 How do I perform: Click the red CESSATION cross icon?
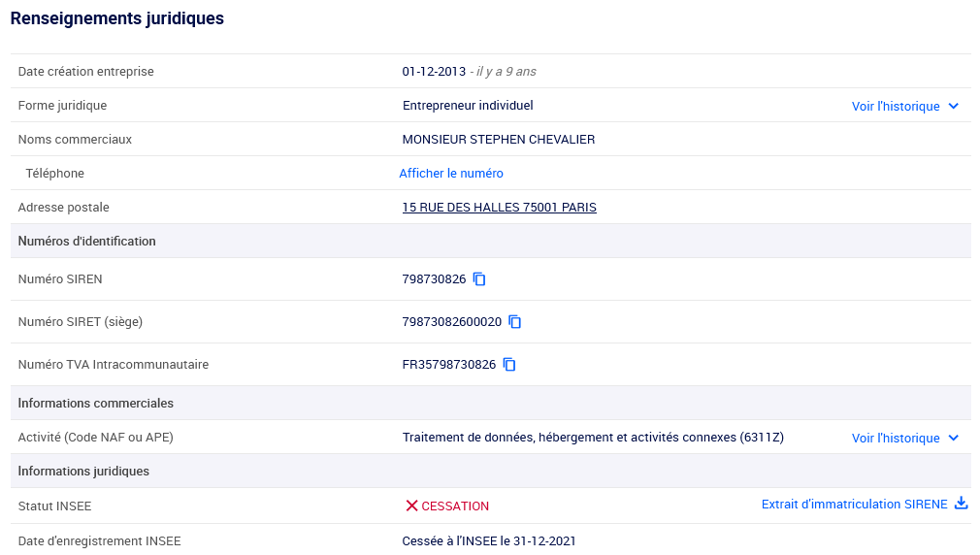[411, 506]
